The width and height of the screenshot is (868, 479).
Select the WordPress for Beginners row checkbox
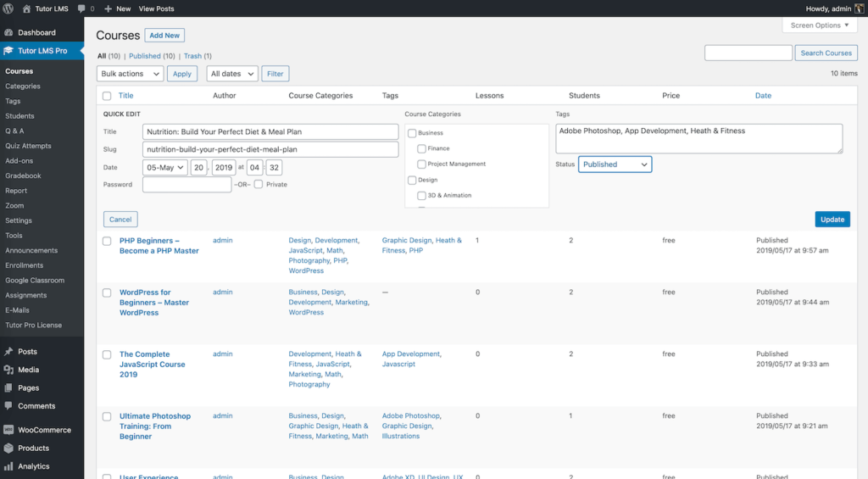click(x=107, y=292)
